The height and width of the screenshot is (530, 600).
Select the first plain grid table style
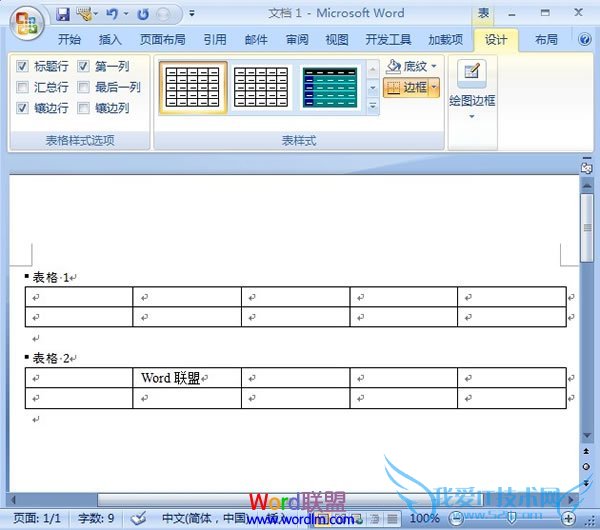coord(192,87)
